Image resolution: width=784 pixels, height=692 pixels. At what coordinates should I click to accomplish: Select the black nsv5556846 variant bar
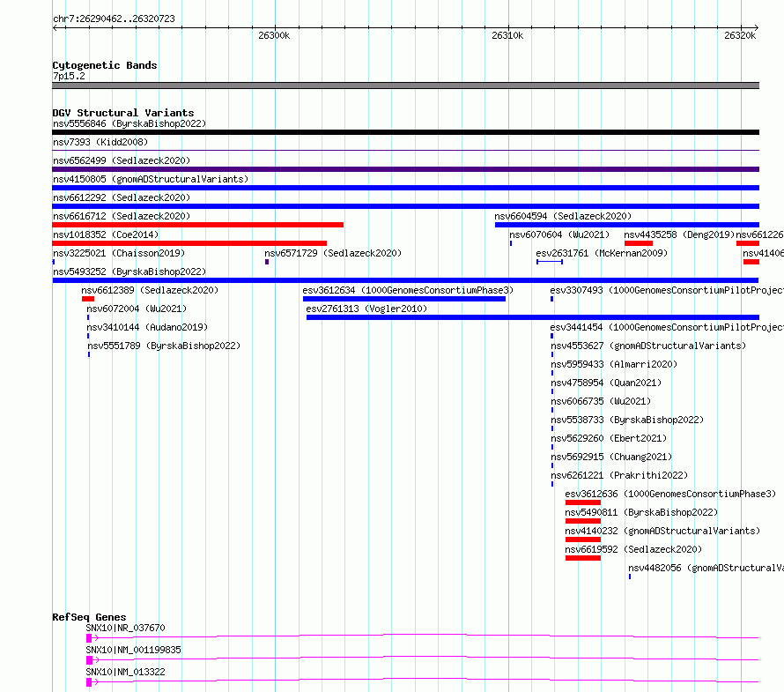[x=405, y=132]
